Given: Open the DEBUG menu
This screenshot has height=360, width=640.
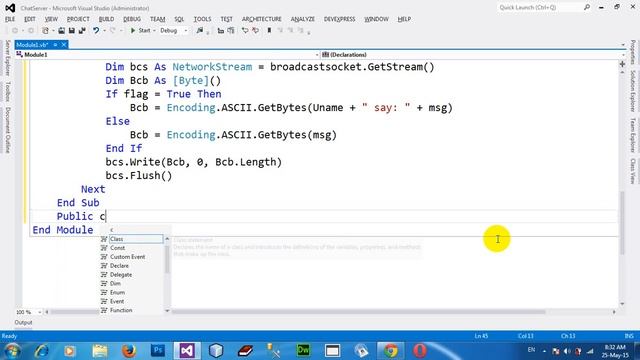Looking at the screenshot, I should pyautogui.click(x=132, y=19).
